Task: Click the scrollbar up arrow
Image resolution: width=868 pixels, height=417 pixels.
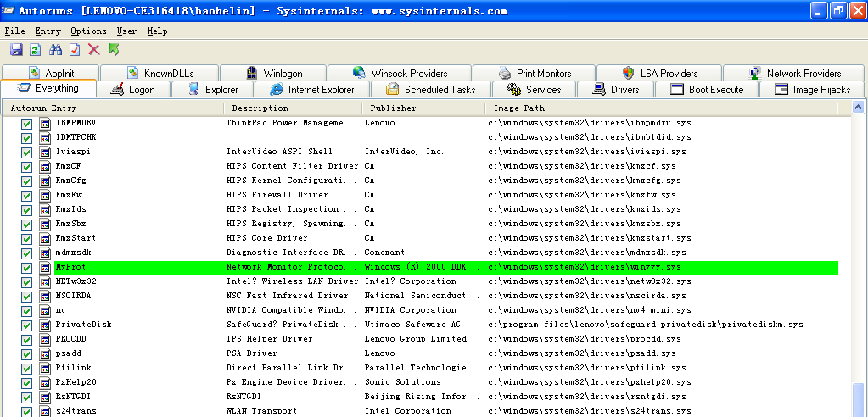Action: tap(859, 108)
